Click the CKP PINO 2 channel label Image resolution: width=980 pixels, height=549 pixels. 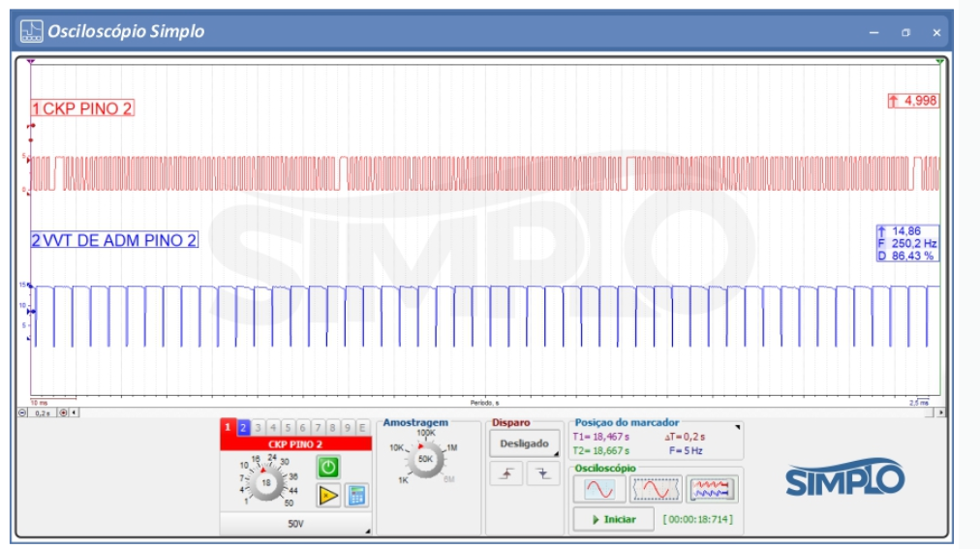pyautogui.click(x=82, y=108)
